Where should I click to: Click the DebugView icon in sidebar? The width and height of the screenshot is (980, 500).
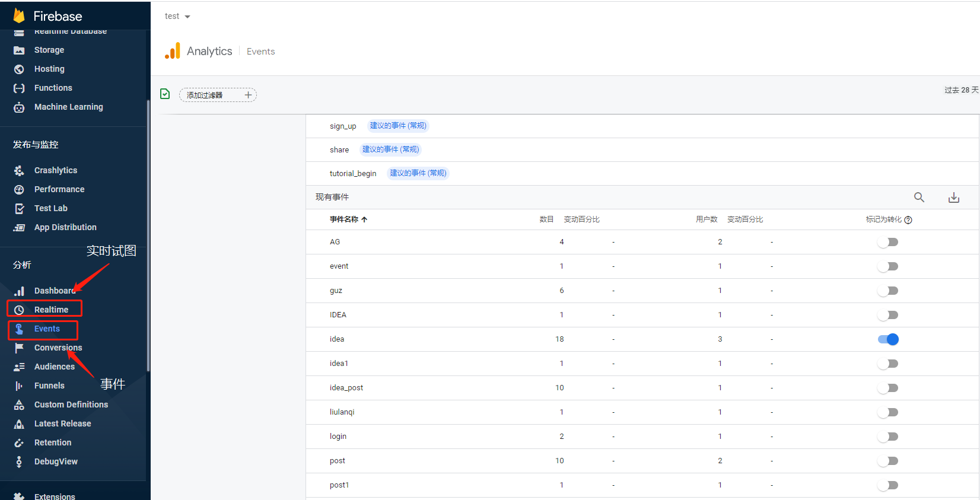click(19, 462)
